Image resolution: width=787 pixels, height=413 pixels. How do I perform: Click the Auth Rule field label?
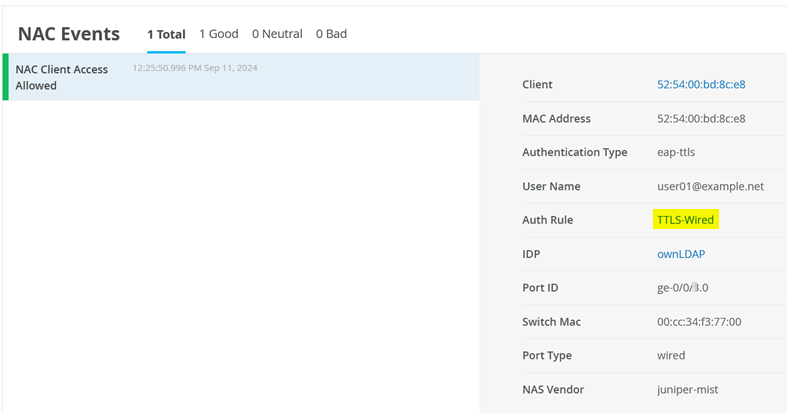547,220
